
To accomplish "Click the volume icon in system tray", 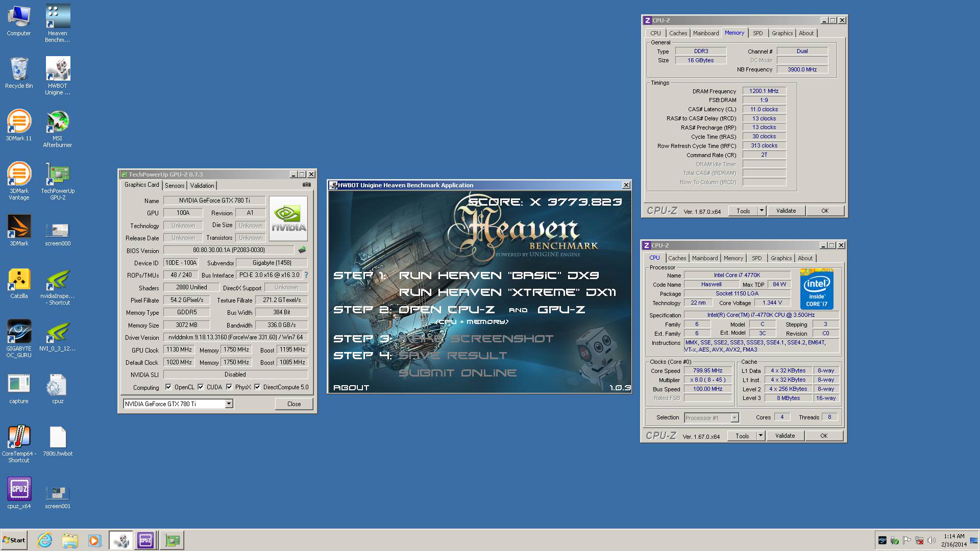I will click(931, 540).
